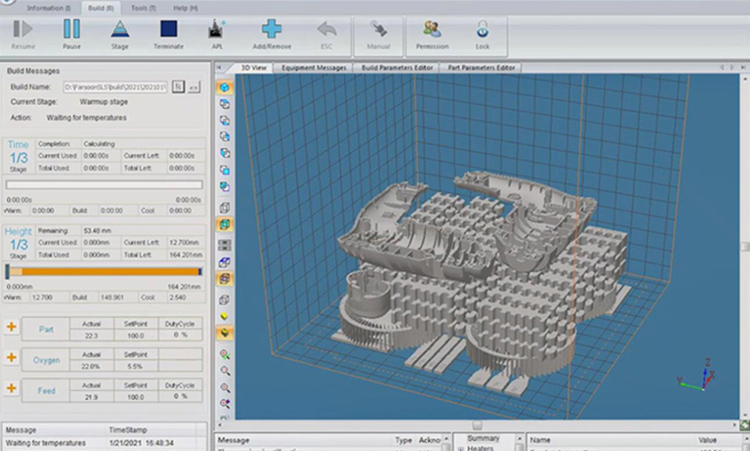Click the TimeStamp column header
750x451 pixels.
(x=128, y=430)
